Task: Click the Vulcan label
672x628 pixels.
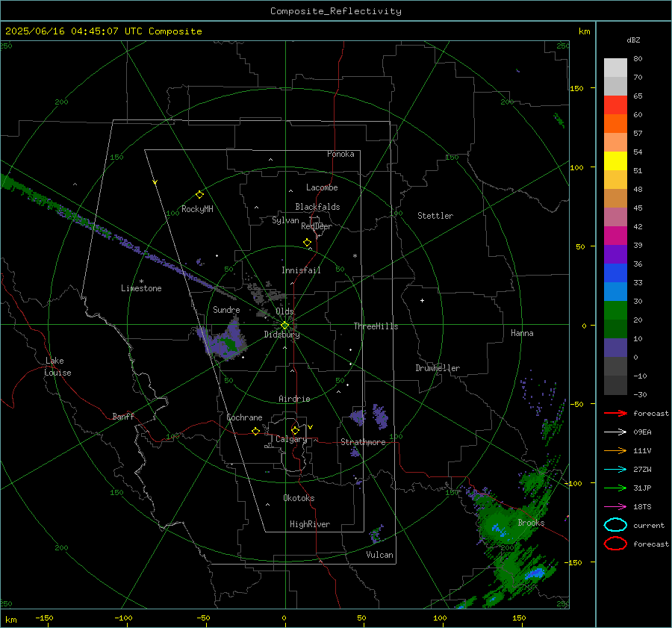Action: (x=380, y=555)
